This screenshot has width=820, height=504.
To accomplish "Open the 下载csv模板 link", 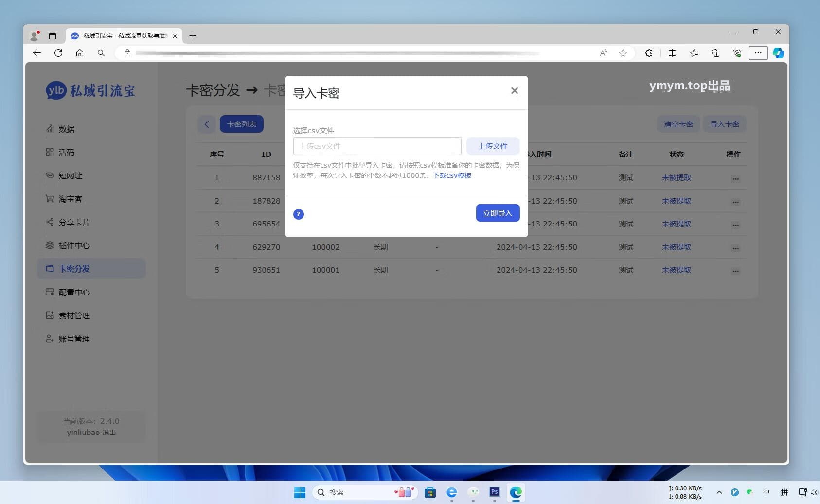I will (452, 175).
